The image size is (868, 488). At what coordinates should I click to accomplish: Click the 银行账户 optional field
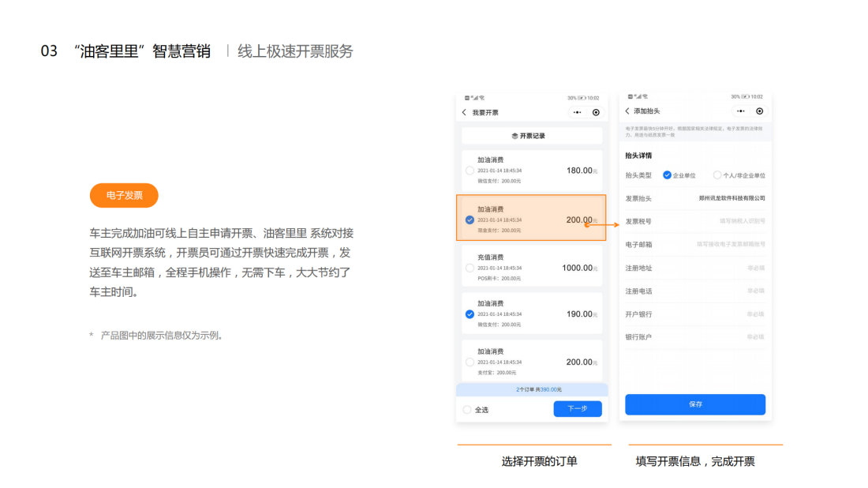[695, 336]
